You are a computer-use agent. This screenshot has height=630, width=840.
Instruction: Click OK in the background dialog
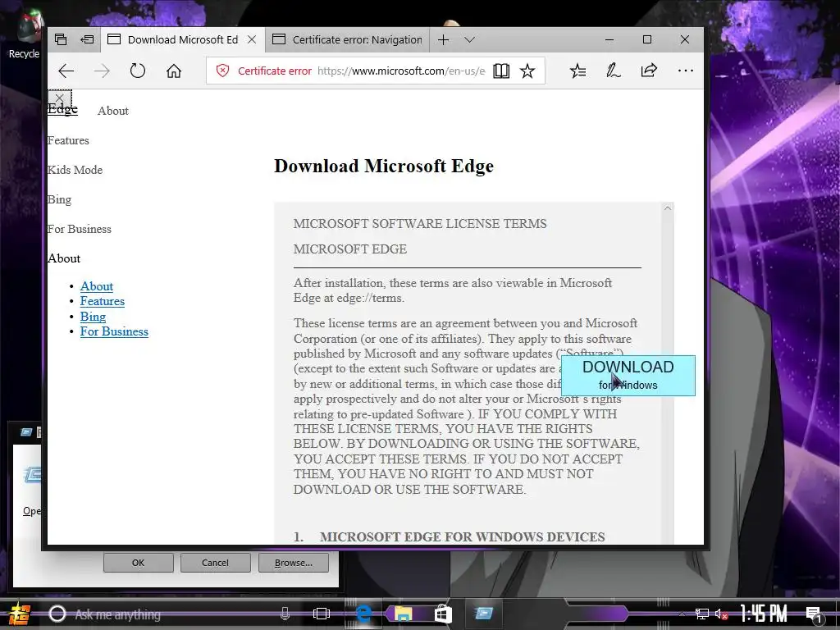(138, 563)
